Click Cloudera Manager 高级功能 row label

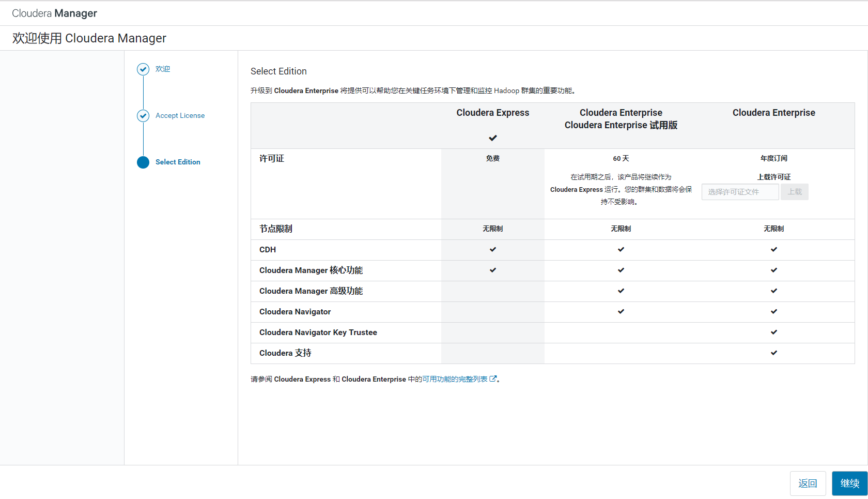pyautogui.click(x=311, y=291)
